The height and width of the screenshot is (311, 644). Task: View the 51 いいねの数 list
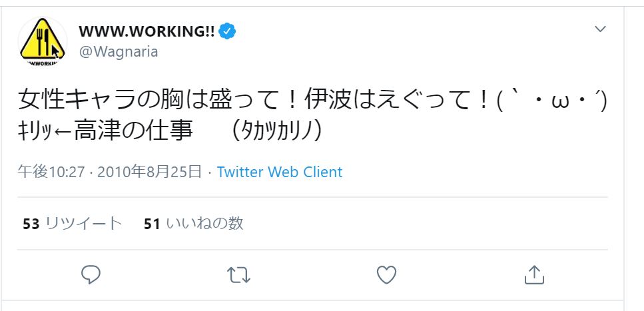(193, 223)
